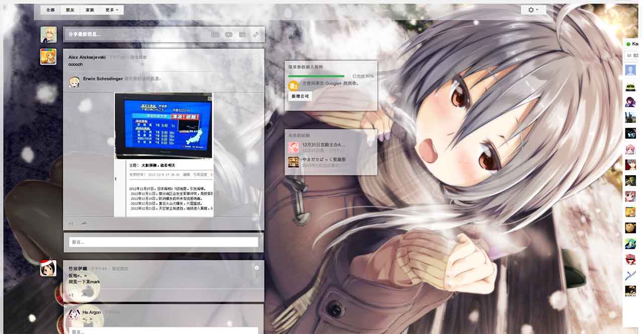Open chat with green Android avatar contact
This screenshot has height=334, width=644.
click(x=630, y=86)
